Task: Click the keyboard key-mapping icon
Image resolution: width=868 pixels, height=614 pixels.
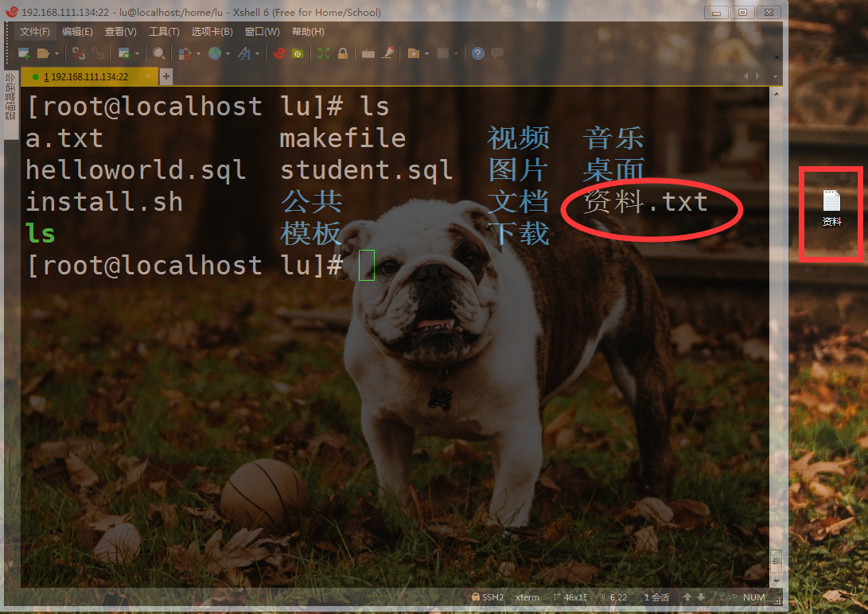Action: 368,53
